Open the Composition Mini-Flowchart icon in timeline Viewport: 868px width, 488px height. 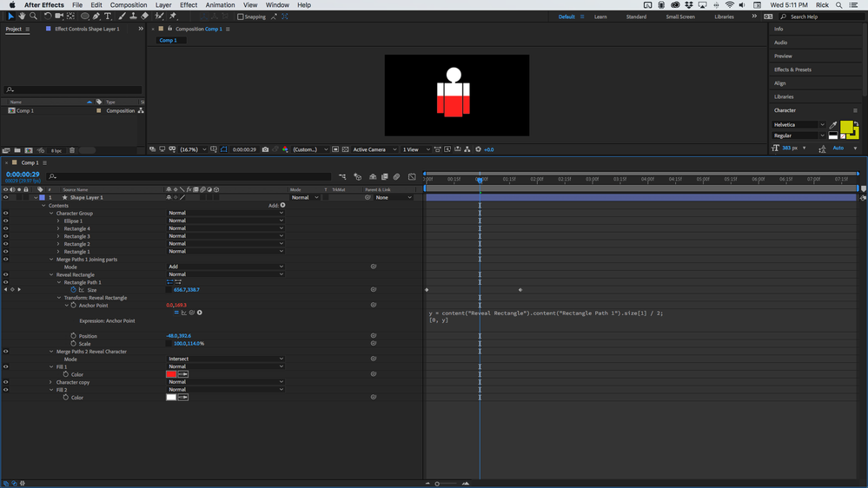(x=342, y=177)
